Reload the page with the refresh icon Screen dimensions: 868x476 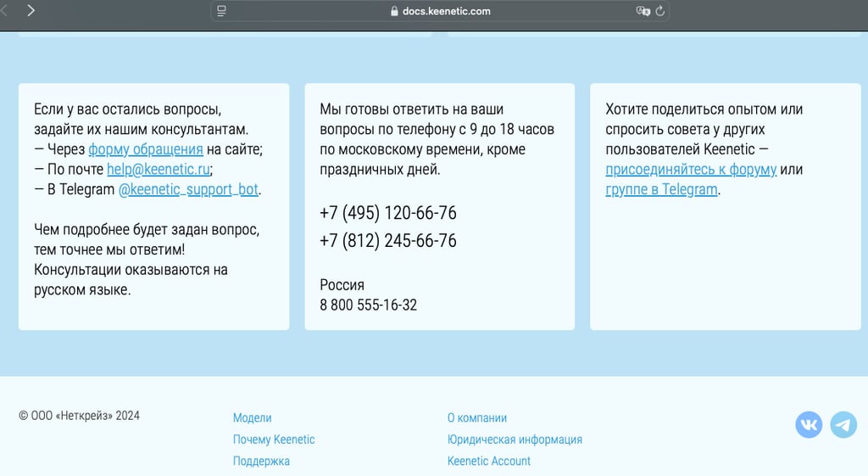[x=659, y=10]
